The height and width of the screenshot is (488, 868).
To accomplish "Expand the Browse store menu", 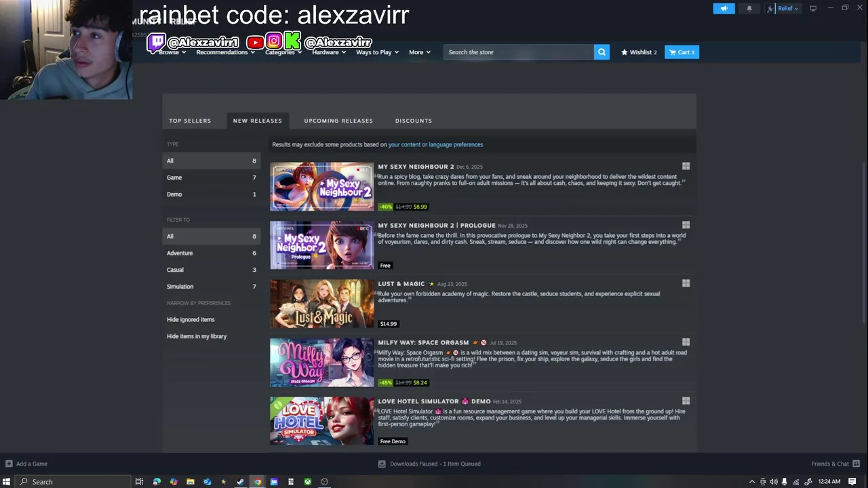I will (172, 52).
